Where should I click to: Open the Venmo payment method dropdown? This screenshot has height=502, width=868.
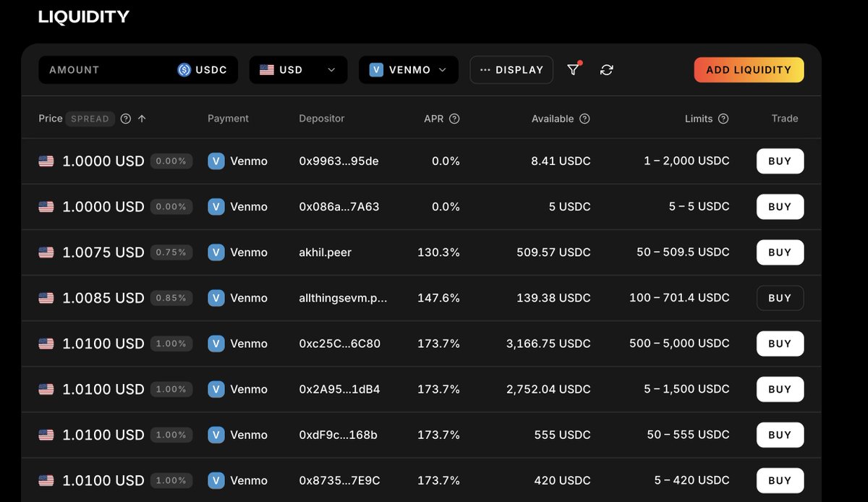[408, 69]
